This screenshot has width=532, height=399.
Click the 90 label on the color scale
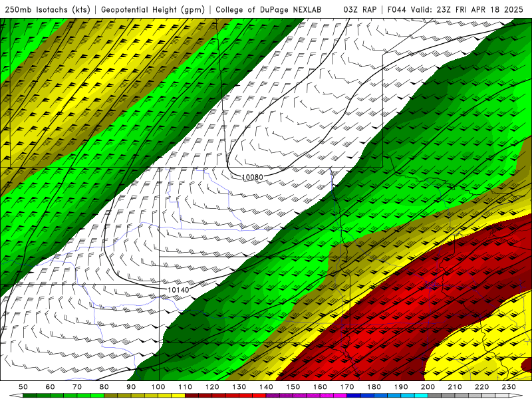131,387
